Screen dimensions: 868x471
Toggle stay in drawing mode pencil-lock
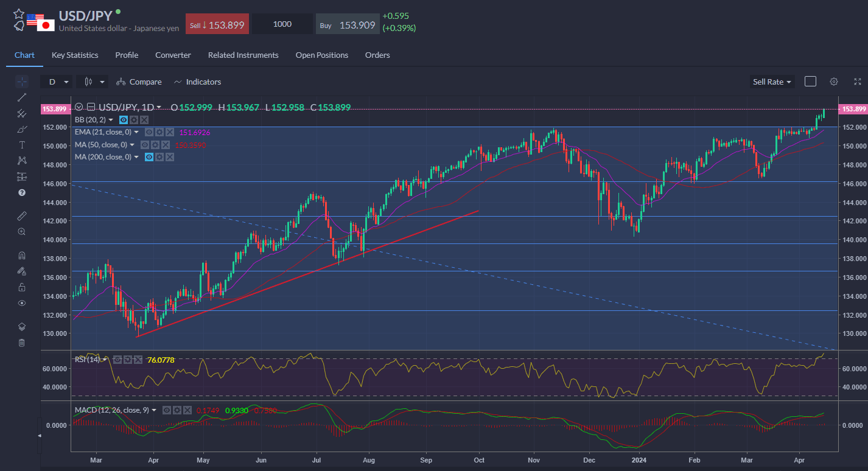[x=22, y=271]
